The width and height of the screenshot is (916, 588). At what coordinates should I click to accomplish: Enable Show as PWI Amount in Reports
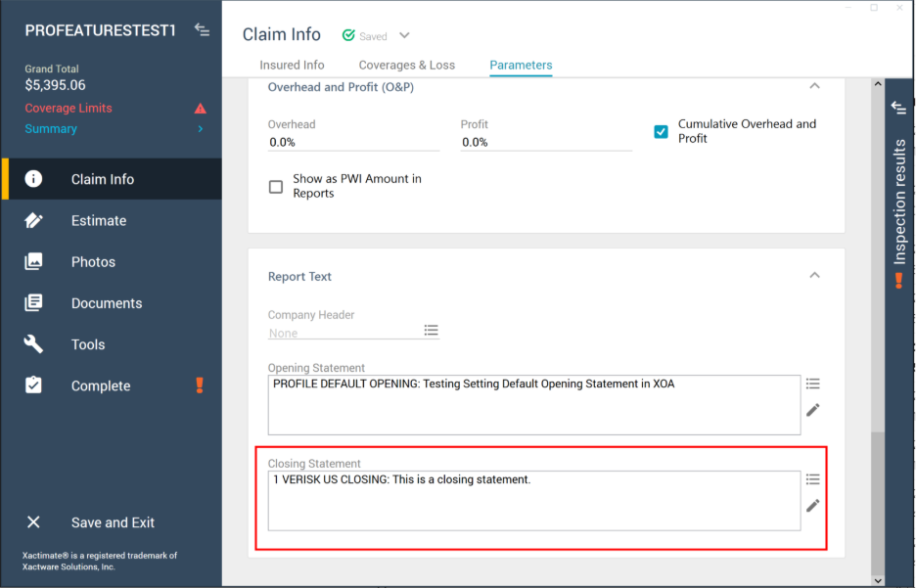pos(276,186)
